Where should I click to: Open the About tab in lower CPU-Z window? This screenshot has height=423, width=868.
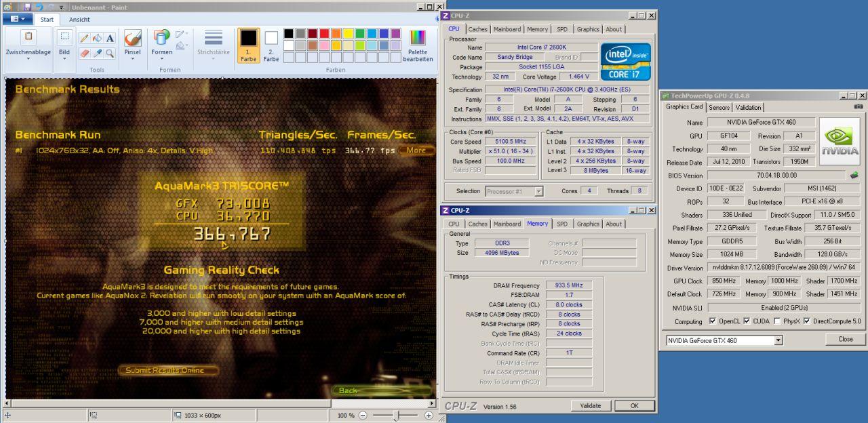pos(614,224)
